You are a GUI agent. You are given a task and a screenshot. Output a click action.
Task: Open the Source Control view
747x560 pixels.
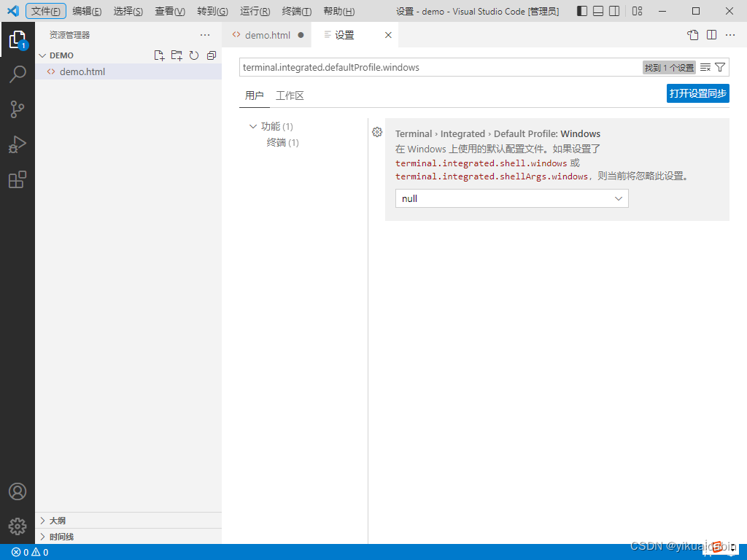[18, 109]
